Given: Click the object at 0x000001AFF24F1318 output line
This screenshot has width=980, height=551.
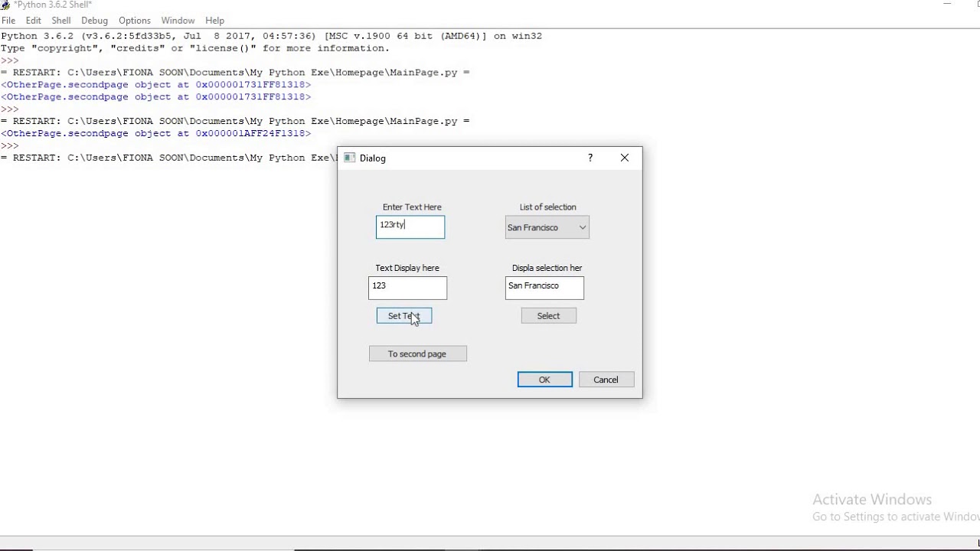Looking at the screenshot, I should (x=156, y=133).
